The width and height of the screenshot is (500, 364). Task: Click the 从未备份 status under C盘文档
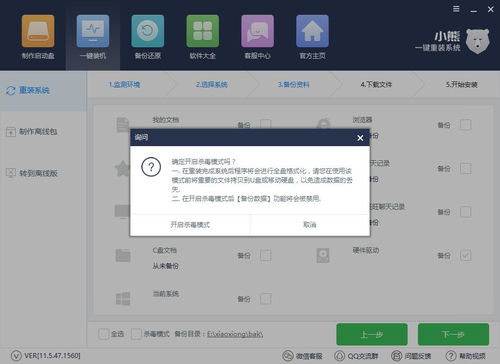(166, 266)
